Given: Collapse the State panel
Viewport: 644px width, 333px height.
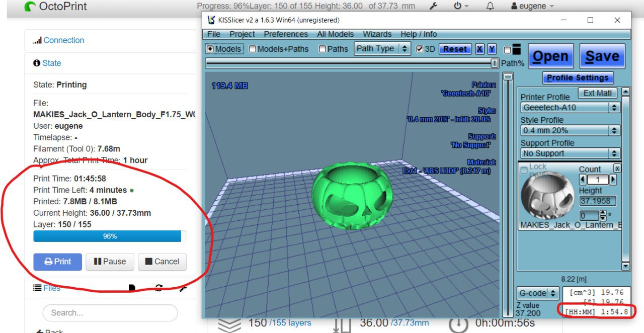Looking at the screenshot, I should [51, 63].
